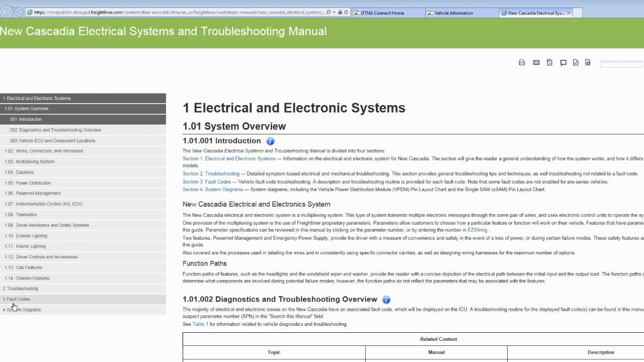Click the browser address bar URL
644x362 pixels.
(x=179, y=13)
